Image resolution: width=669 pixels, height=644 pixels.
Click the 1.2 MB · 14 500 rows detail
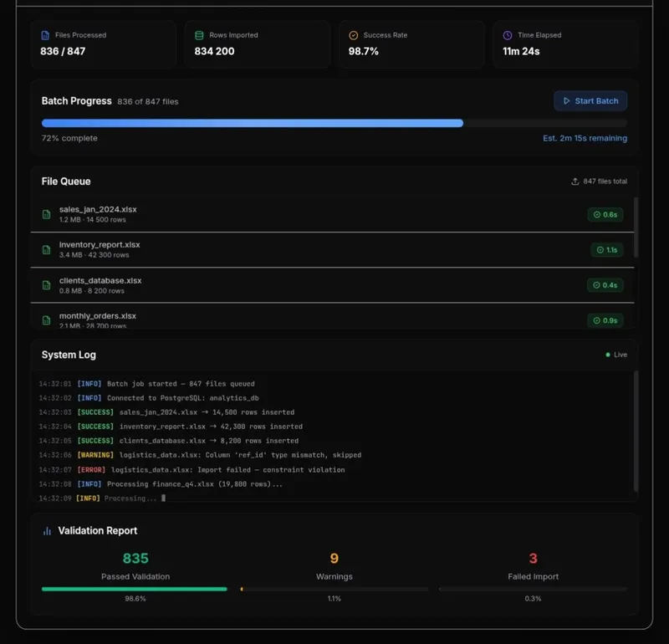pos(93,220)
